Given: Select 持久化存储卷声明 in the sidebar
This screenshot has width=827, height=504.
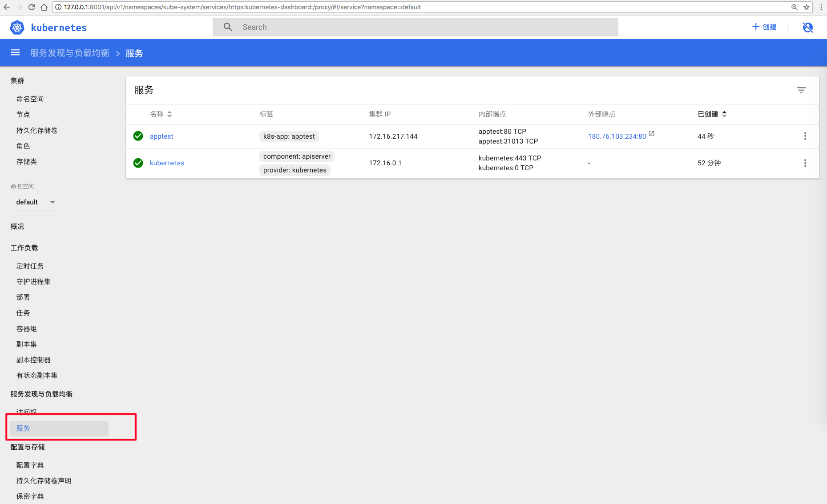Looking at the screenshot, I should pyautogui.click(x=44, y=481).
